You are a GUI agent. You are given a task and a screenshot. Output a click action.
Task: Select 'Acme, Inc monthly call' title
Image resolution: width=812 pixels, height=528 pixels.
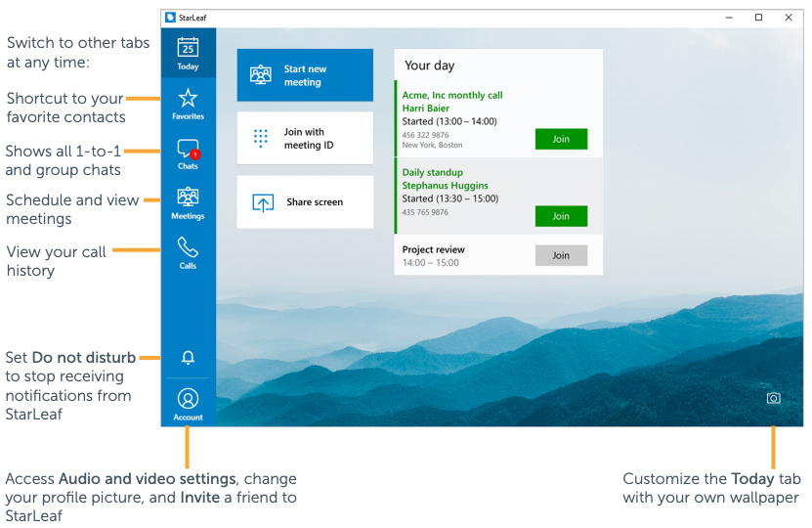pos(452,96)
